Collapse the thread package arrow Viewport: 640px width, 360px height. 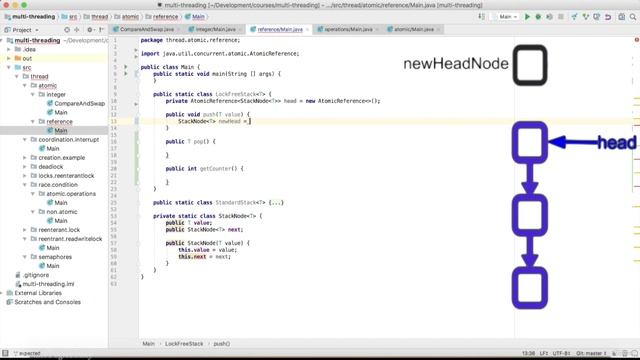point(17,76)
